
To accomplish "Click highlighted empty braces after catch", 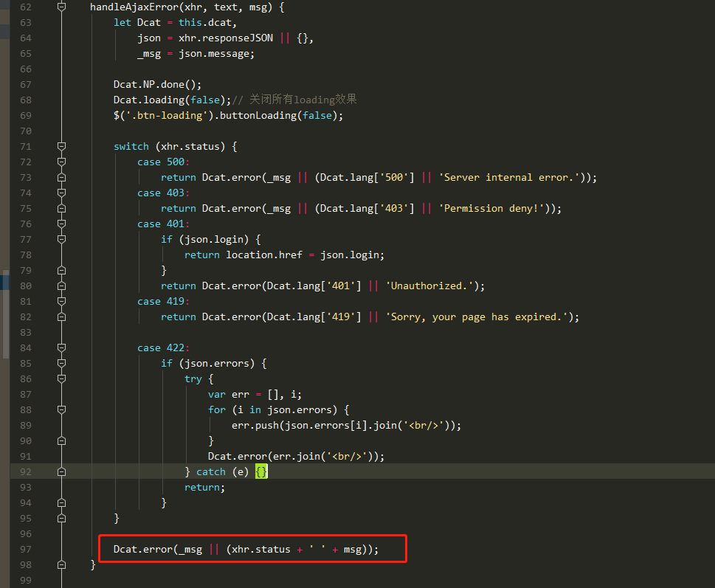I will point(261,471).
